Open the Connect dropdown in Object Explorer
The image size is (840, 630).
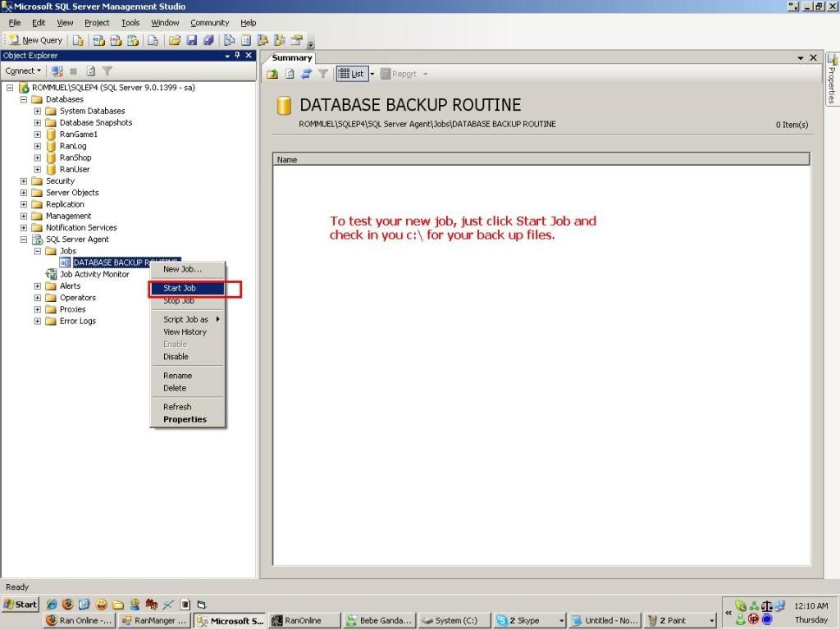pos(23,71)
